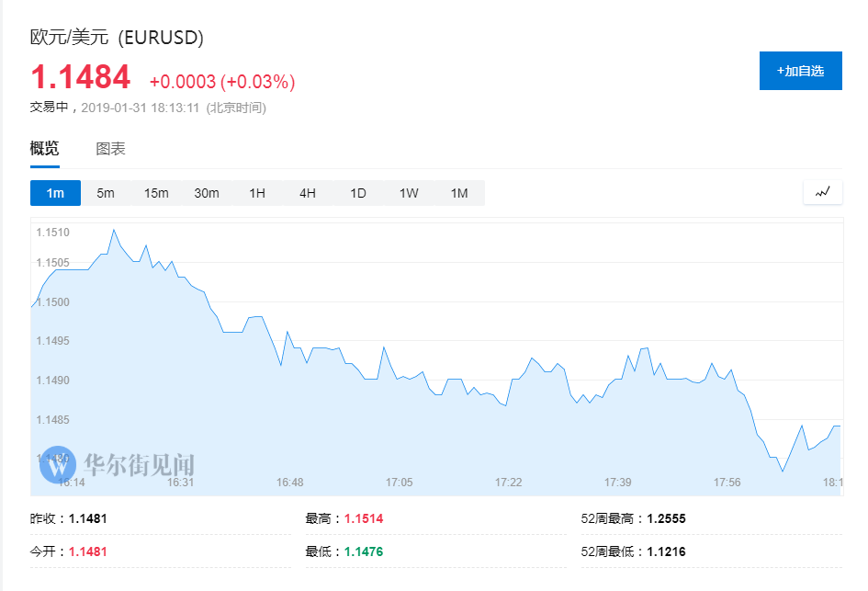This screenshot has height=591, width=868.
Task: Click the 最高 value 1.1514
Action: click(x=364, y=518)
